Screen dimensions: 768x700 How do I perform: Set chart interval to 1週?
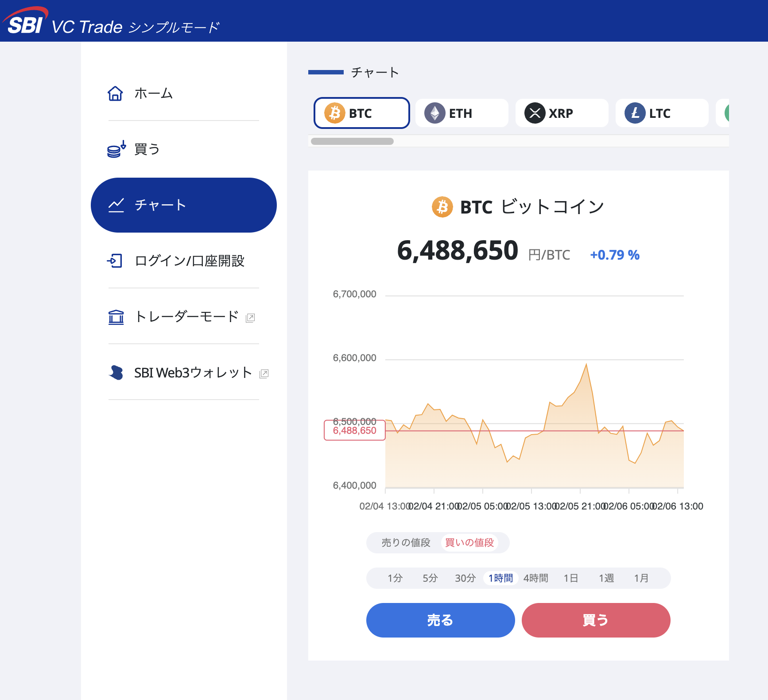click(x=606, y=578)
